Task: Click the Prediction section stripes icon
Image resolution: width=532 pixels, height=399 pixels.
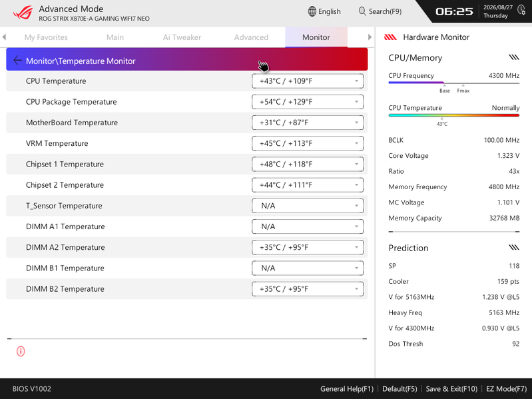Action: 514,247
